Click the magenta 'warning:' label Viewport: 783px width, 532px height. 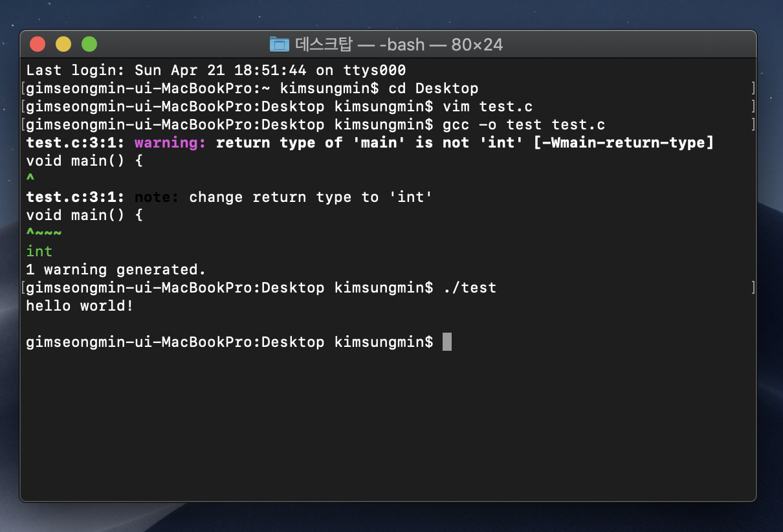coord(170,142)
